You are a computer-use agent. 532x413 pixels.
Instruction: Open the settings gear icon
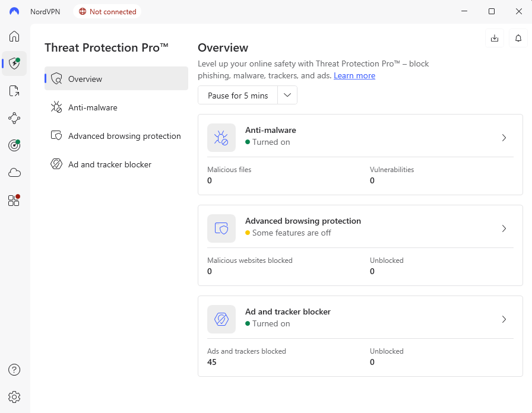(x=14, y=397)
